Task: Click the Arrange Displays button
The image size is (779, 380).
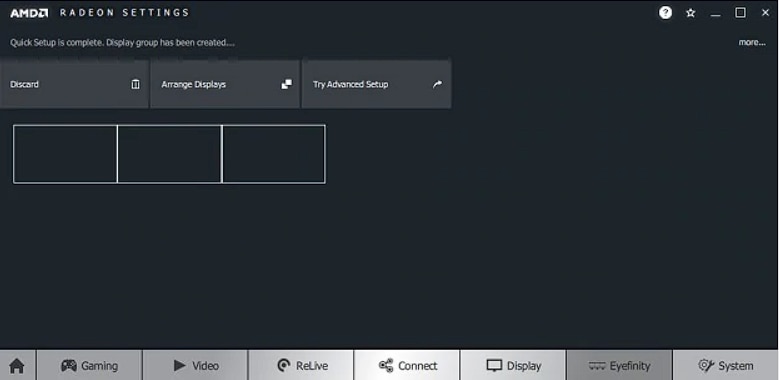Action: pyautogui.click(x=225, y=84)
